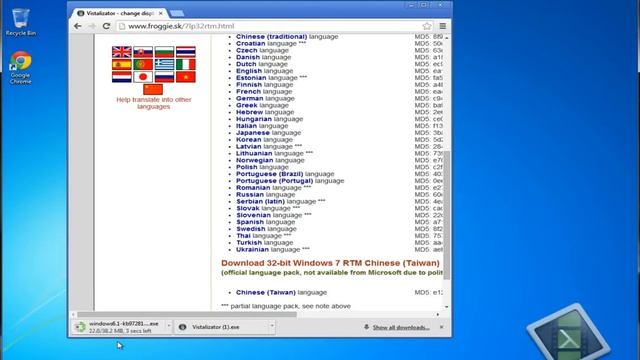
Task: Open Show all downloads link
Action: [x=401, y=327]
